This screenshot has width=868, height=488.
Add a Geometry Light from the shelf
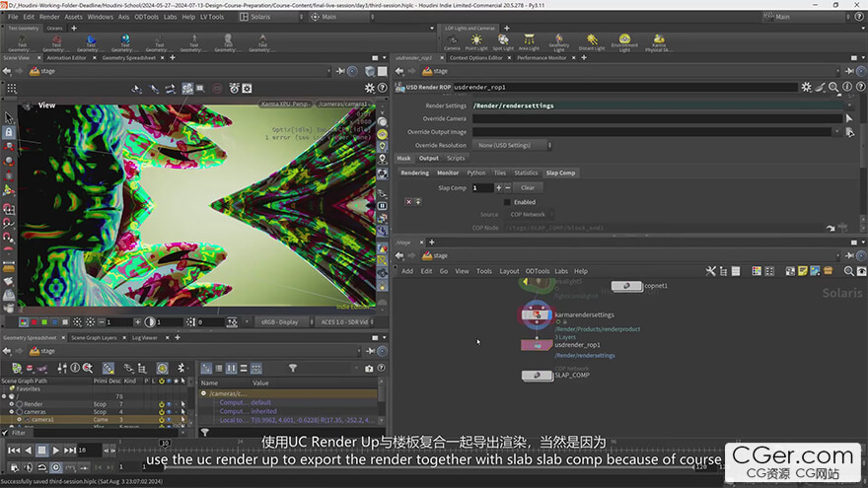pyautogui.click(x=558, y=42)
